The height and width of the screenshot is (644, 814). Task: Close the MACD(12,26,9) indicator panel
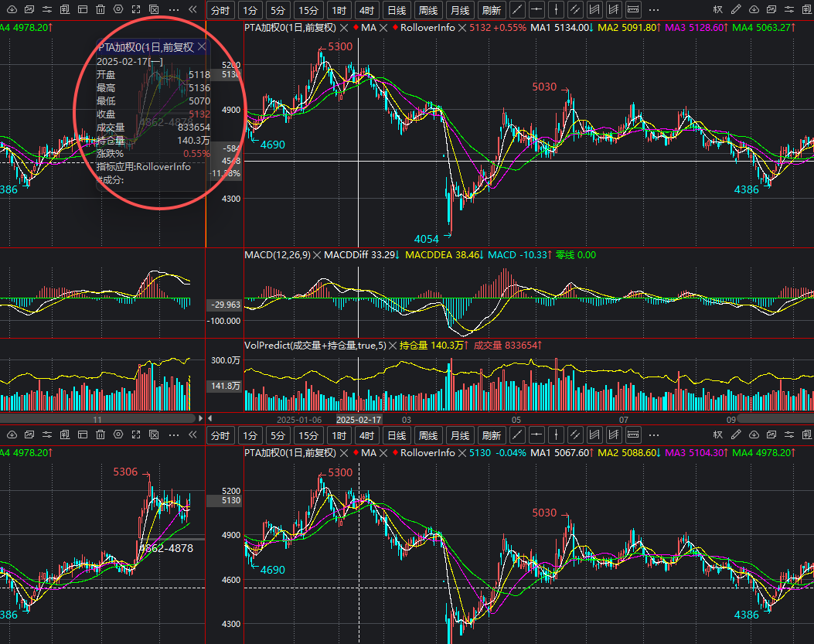point(317,254)
